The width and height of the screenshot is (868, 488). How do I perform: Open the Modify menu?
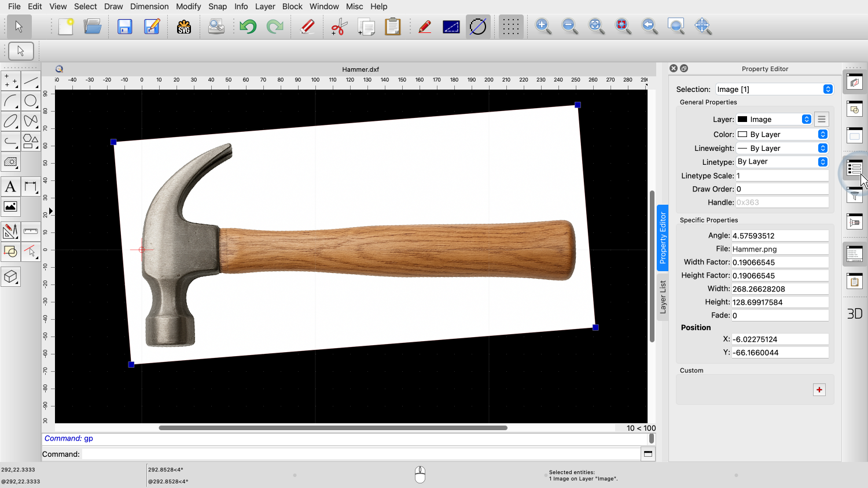point(188,6)
